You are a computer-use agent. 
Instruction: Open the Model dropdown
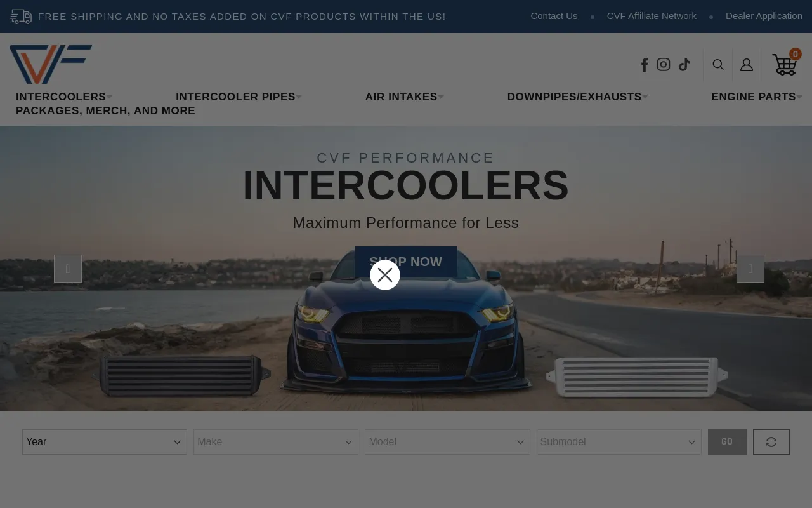447,441
